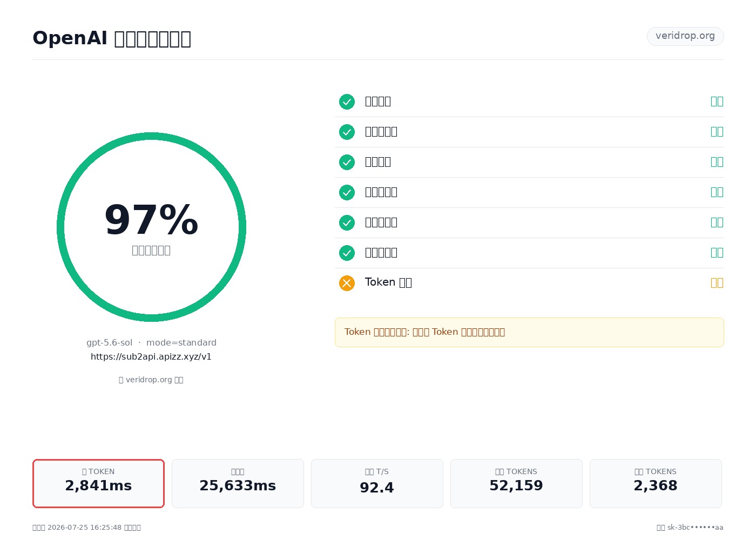756x540 pixels.
Task: Click the green checkmark icon in the fifth check row
Action: 347,222
